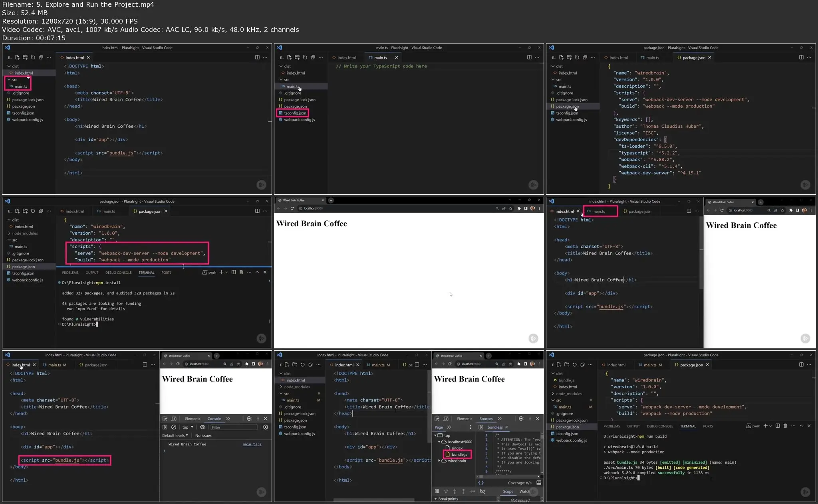The height and width of the screenshot is (504, 818).
Task: Pretty print braces icon in Sources frame
Action: tap(481, 483)
